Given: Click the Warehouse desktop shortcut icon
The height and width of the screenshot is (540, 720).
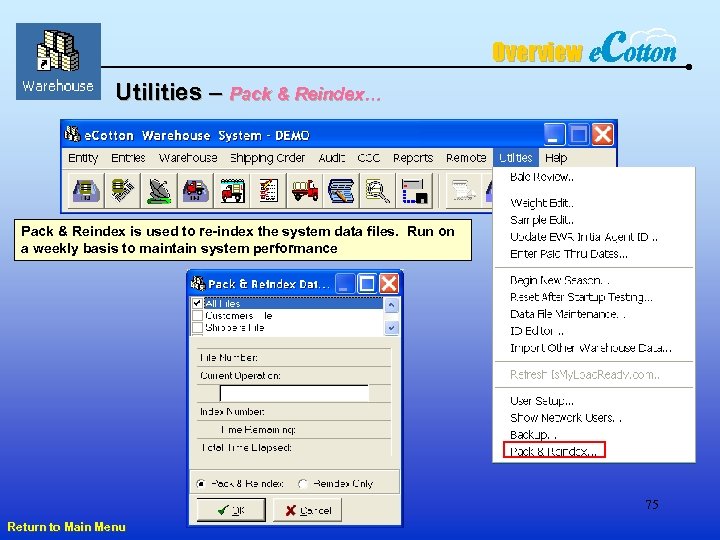Looking at the screenshot, I should 58,61.
